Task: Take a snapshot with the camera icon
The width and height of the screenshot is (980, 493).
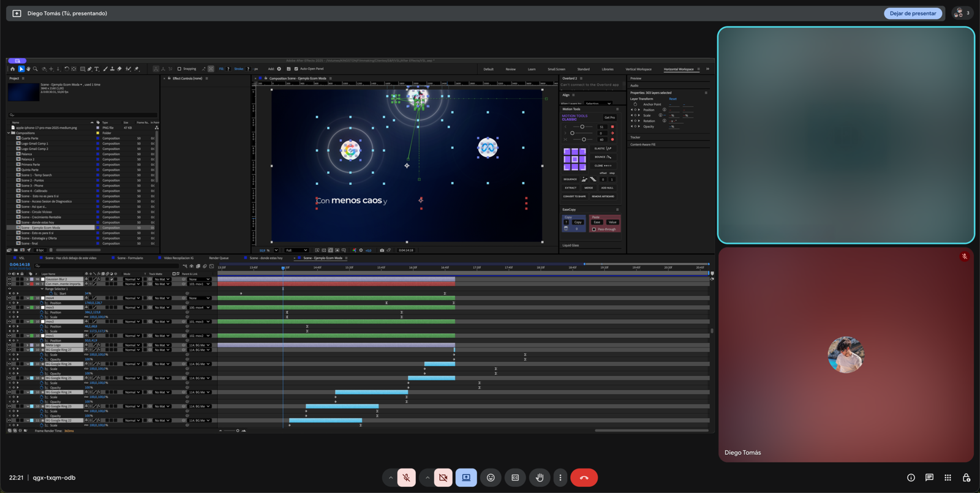Action: click(x=382, y=250)
